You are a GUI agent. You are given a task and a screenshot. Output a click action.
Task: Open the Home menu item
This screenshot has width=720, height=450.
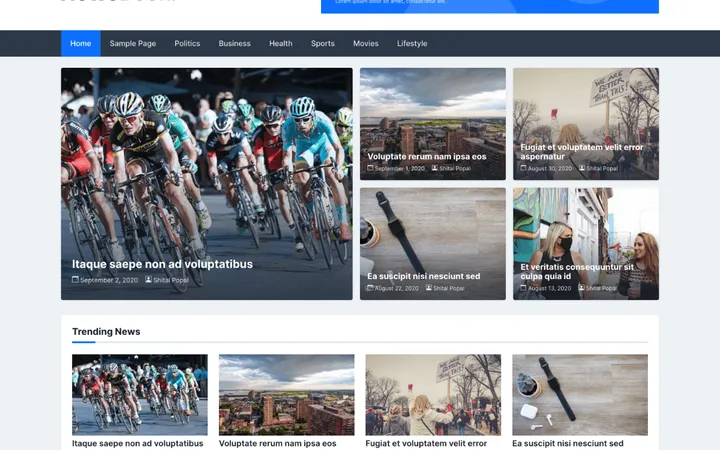pos(80,44)
